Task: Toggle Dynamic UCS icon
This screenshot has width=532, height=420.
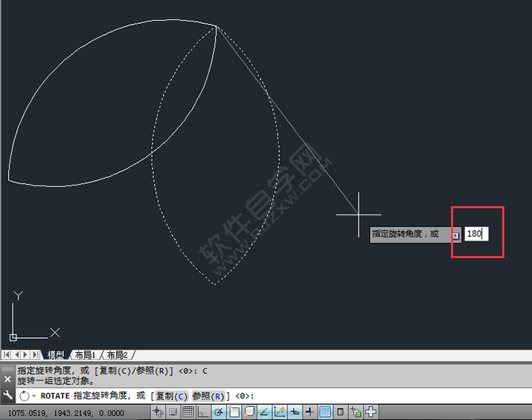Action: click(x=280, y=413)
